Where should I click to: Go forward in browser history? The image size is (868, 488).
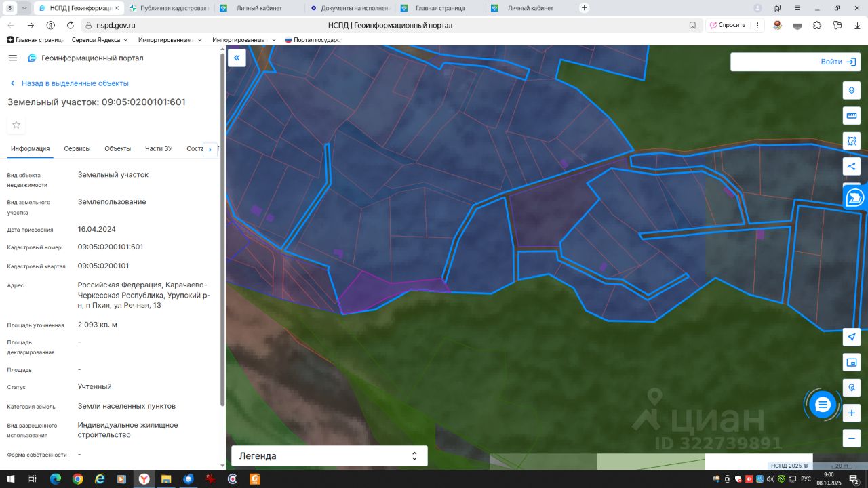pos(31,25)
